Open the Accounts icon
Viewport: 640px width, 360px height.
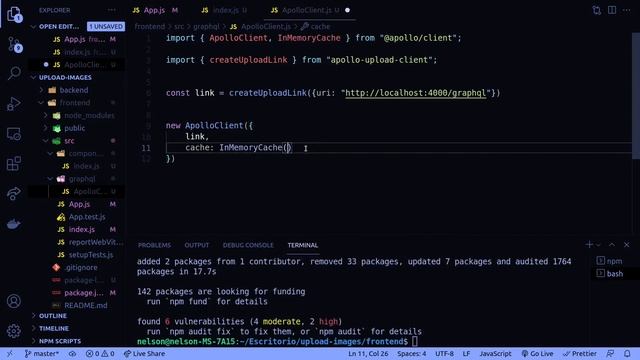[13, 301]
